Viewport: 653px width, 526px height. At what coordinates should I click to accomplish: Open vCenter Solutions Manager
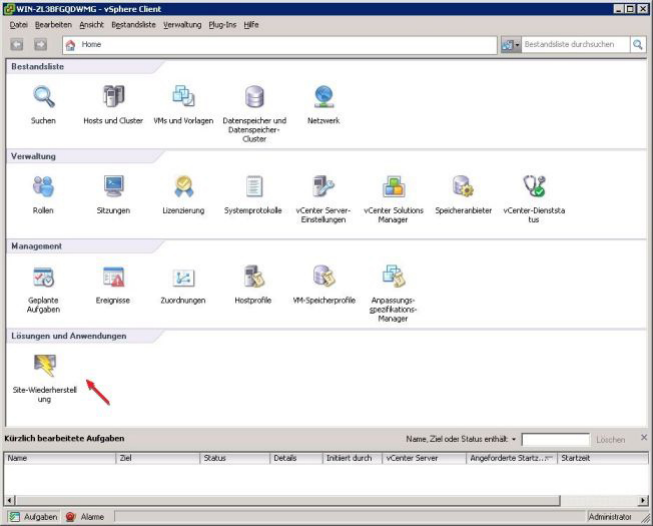point(394,199)
